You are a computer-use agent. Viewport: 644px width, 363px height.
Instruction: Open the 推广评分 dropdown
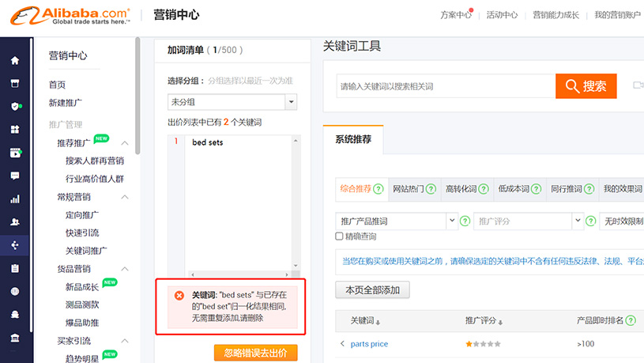point(529,221)
